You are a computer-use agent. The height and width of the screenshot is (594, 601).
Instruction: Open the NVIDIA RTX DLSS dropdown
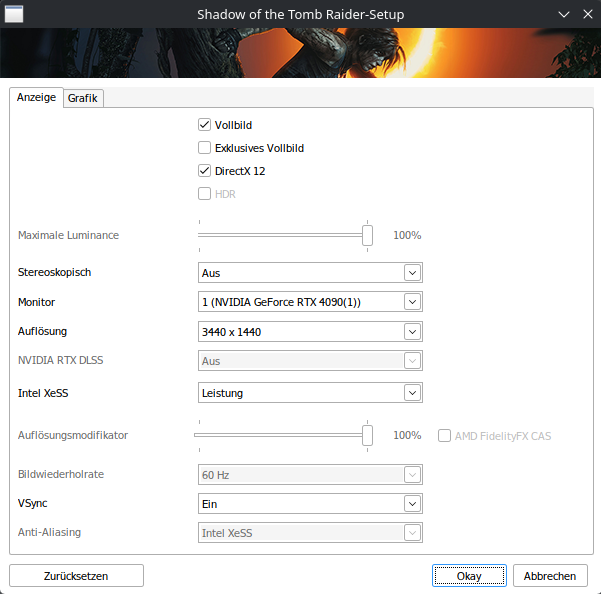[310, 361]
